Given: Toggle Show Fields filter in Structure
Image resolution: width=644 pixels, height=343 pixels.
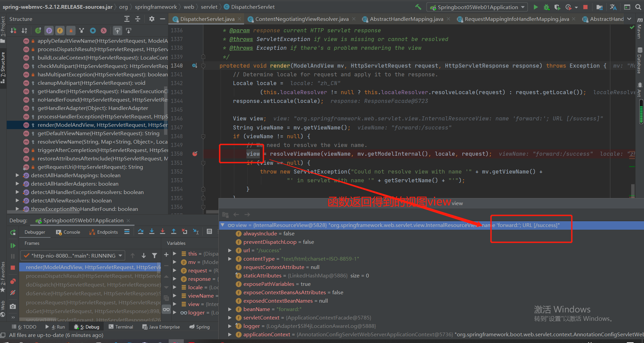Looking at the screenshot, I should 60,31.
